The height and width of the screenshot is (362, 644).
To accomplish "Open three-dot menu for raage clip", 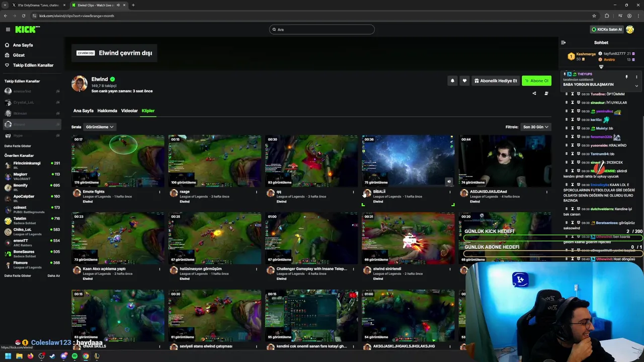I will 256,192.
